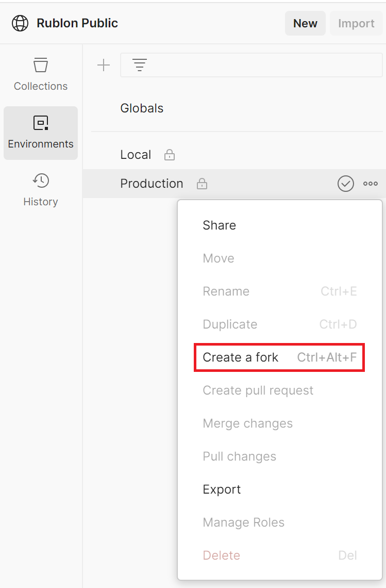Click the globe workspace icon

(x=20, y=23)
